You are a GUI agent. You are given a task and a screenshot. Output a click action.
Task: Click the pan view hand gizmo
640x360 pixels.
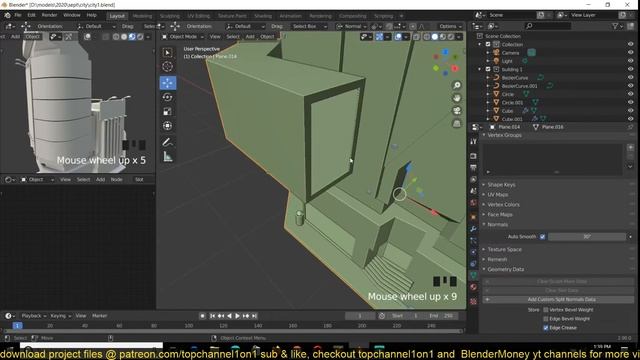coord(456,98)
